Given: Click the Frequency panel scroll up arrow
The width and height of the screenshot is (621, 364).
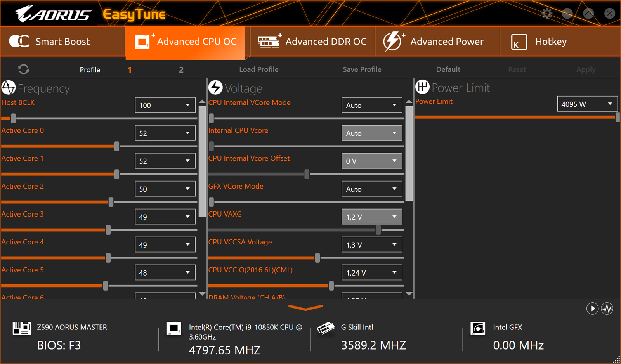Looking at the screenshot, I should (x=202, y=102).
